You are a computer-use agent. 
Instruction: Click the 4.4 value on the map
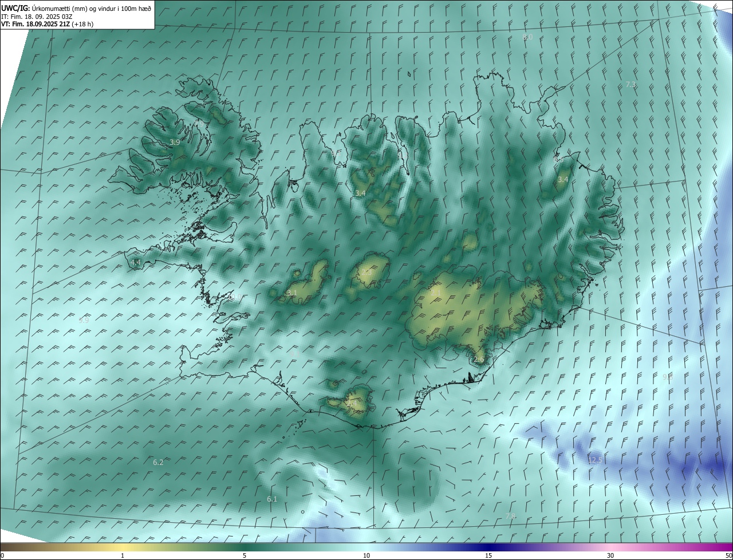tap(136, 262)
